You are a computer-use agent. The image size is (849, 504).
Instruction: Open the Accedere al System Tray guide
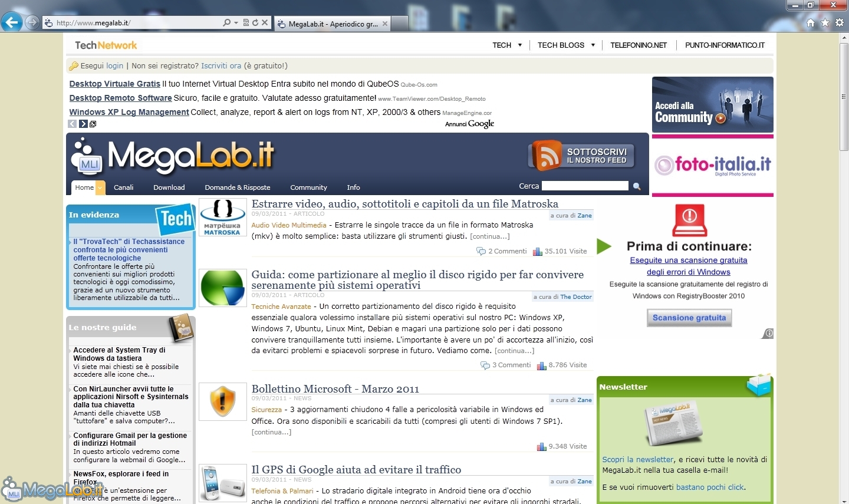(120, 354)
